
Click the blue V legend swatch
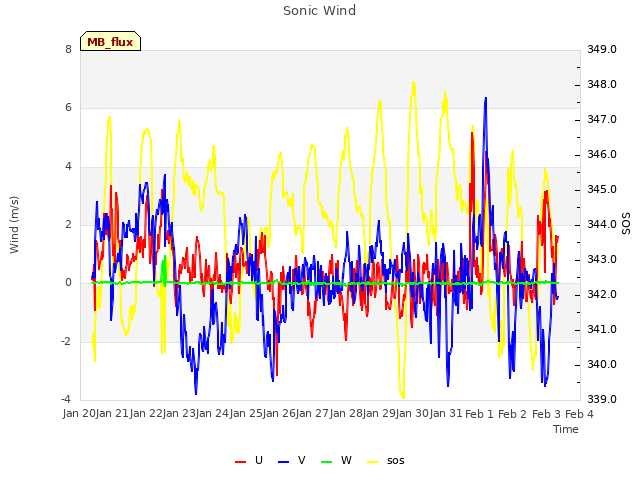coord(283,462)
